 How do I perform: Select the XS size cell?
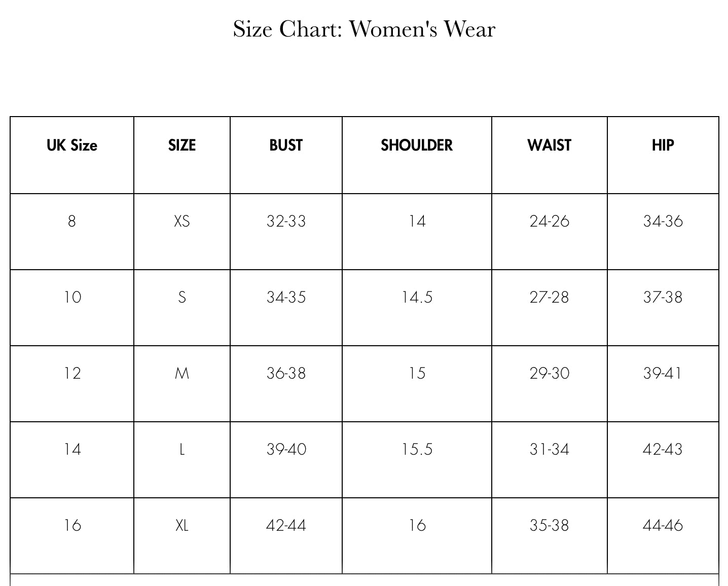181,222
